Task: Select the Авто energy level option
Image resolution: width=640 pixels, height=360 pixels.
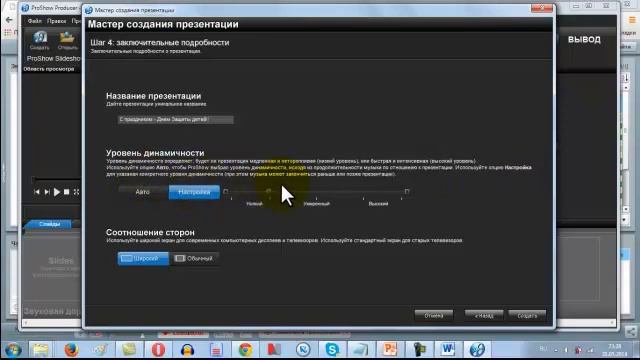Action: [143, 192]
